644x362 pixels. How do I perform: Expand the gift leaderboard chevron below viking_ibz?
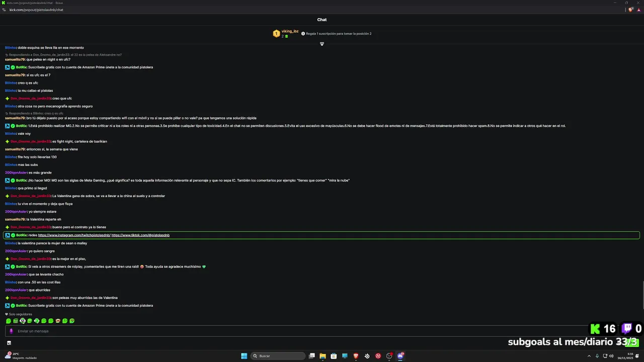pos(322,44)
